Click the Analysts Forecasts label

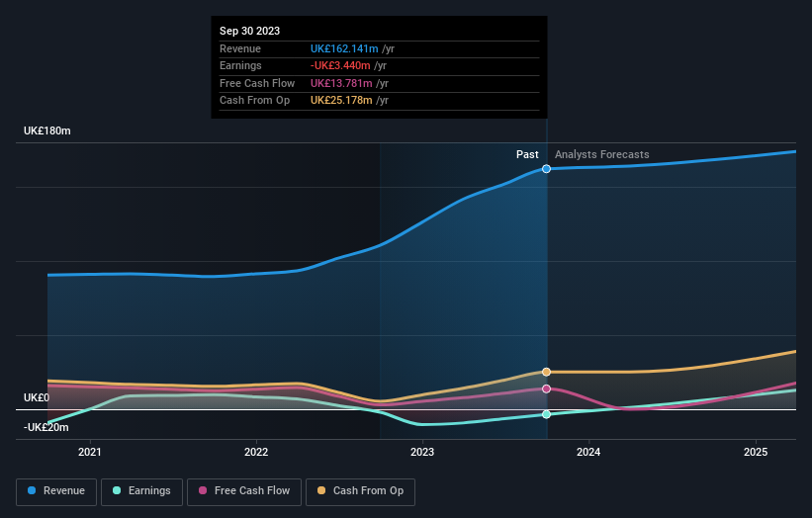601,155
